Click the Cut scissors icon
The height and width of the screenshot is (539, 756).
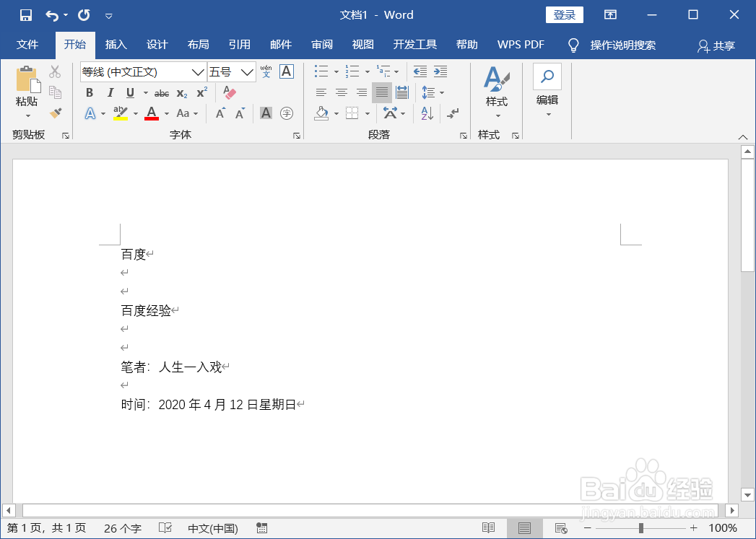pyautogui.click(x=55, y=71)
